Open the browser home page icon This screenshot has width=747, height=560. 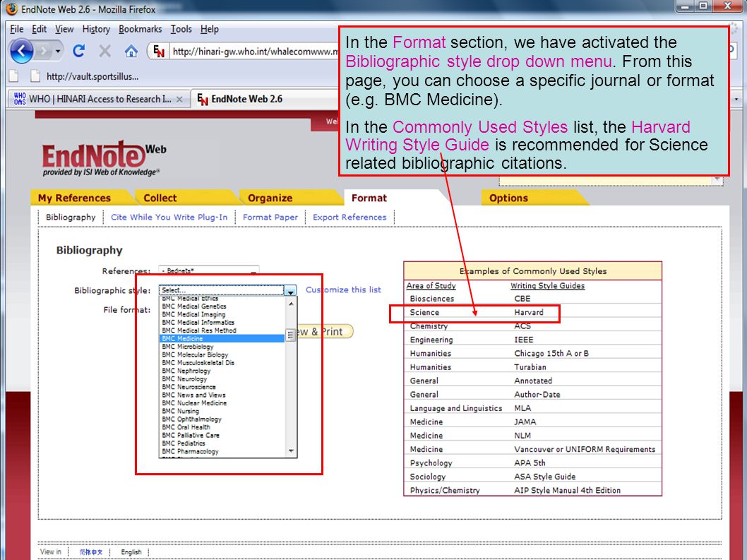tap(131, 51)
